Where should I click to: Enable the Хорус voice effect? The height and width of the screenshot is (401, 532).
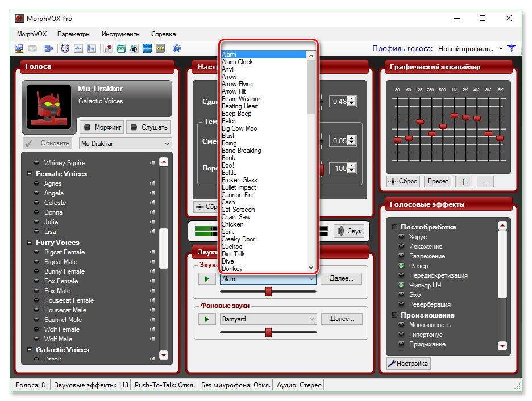[x=401, y=237]
